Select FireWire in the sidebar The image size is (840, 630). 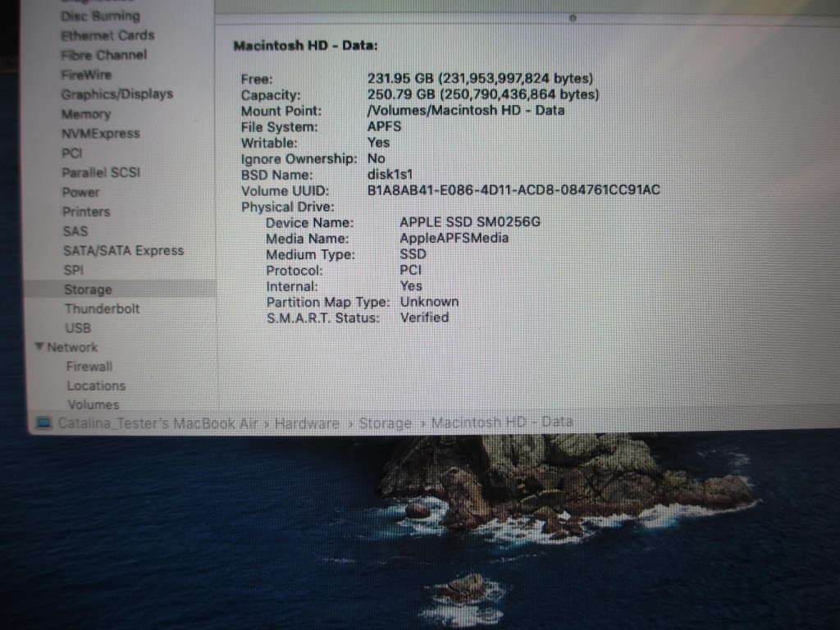coord(86,75)
